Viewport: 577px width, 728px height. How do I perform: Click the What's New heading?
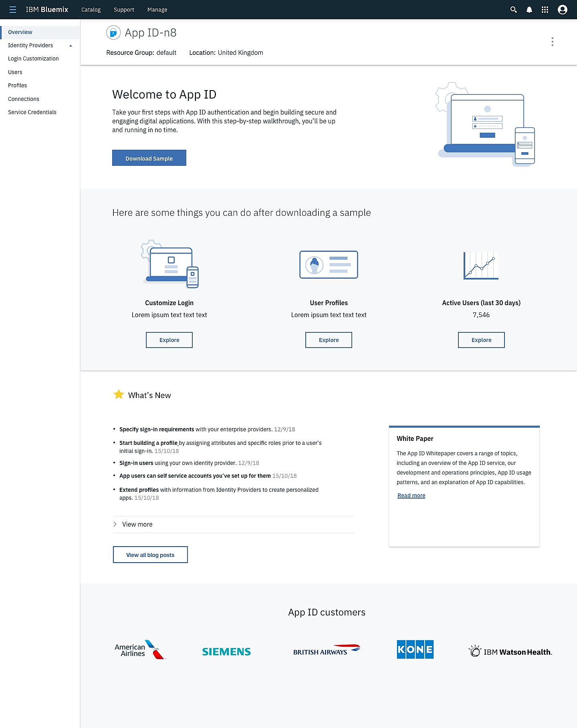149,395
